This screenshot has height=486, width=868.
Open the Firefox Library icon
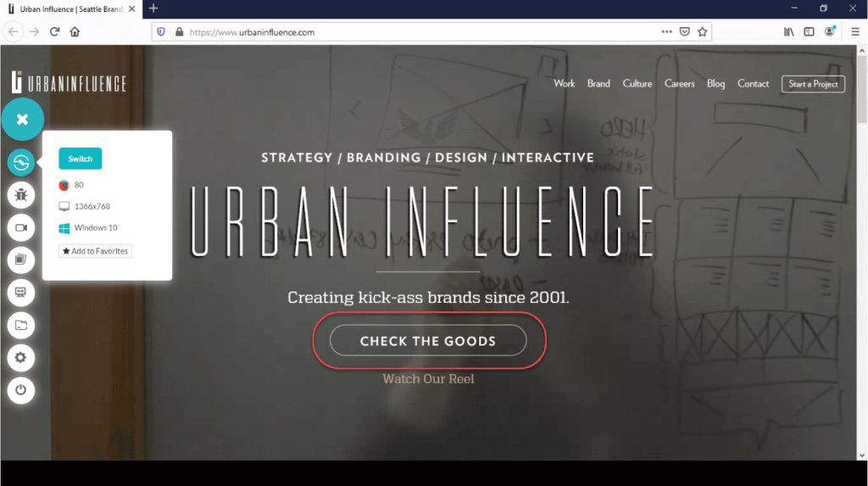pyautogui.click(x=789, y=32)
